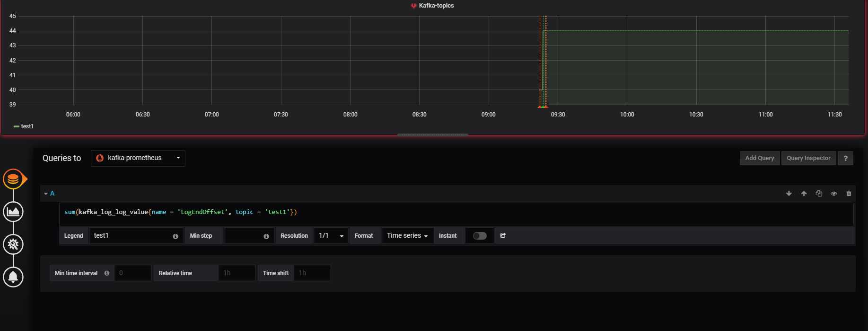Open the Alert tab bell icon
The width and height of the screenshot is (868, 331).
[13, 277]
